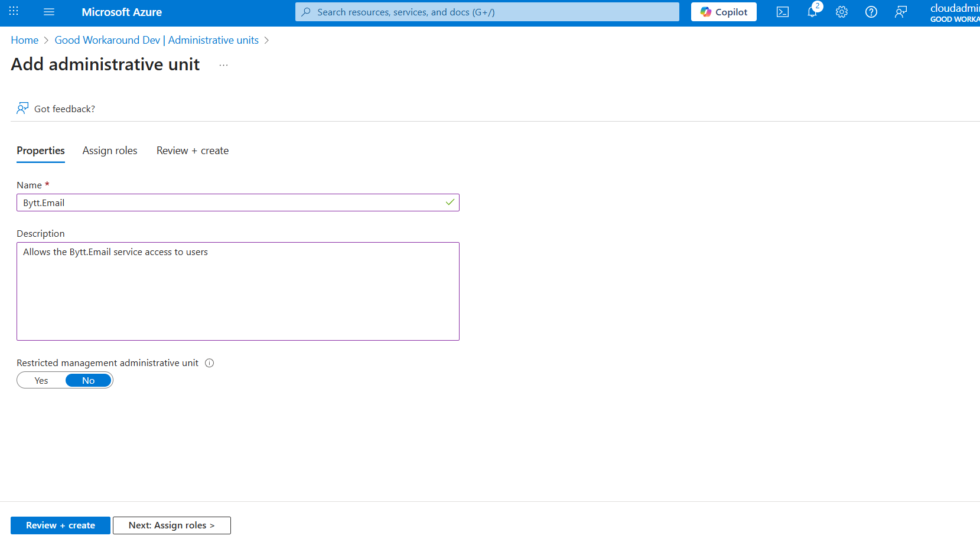Open portal settings gear
The height and width of the screenshot is (542, 980).
(x=842, y=12)
